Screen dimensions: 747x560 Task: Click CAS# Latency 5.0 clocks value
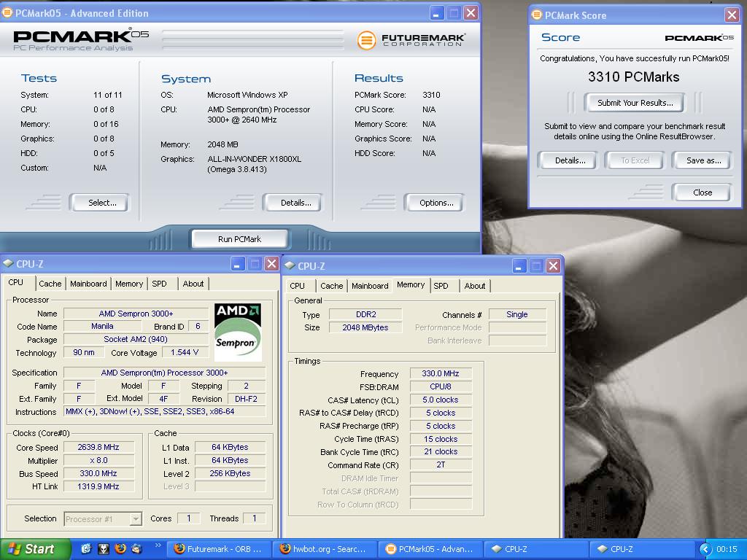tap(441, 400)
